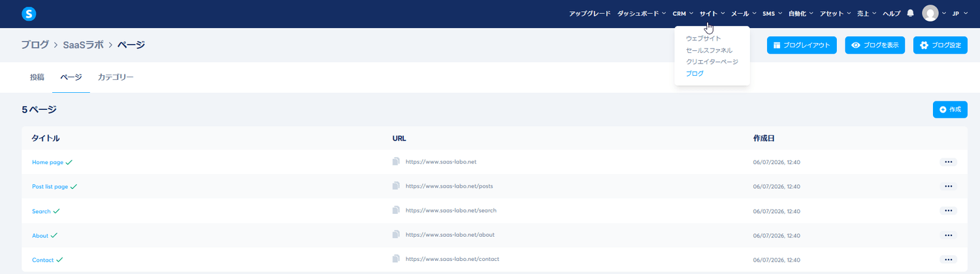The height and width of the screenshot is (274, 980).
Task: Click URL https://www.saas-labo.net/posts
Action: 449,186
